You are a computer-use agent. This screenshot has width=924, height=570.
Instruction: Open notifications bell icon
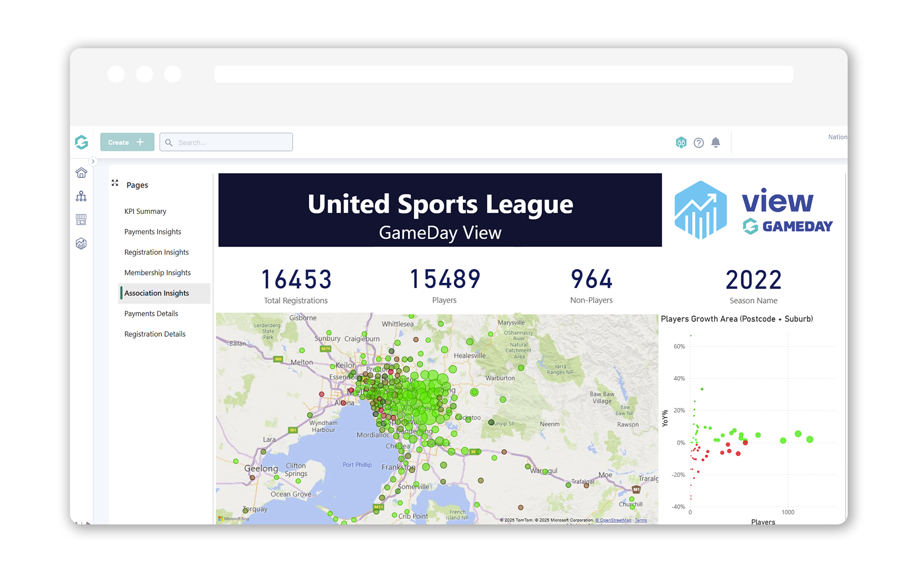[716, 142]
